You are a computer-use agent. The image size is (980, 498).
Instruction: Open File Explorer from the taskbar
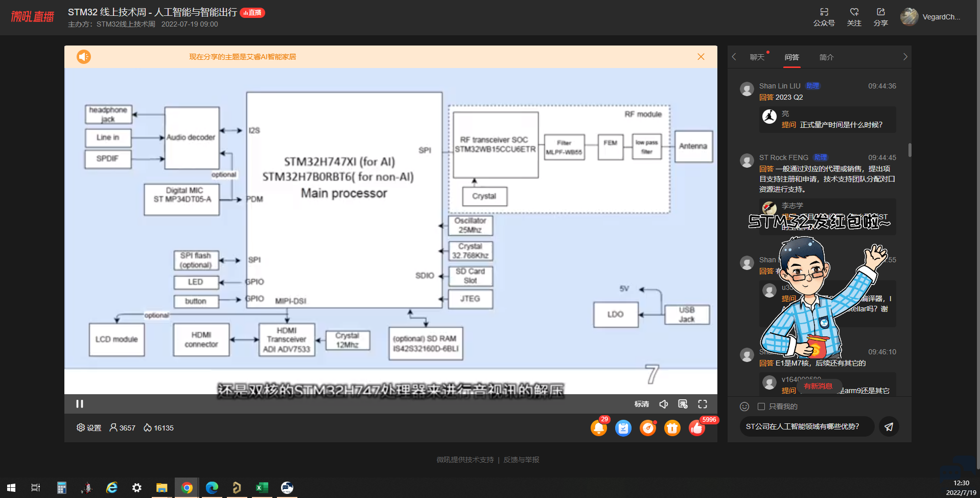point(161,488)
